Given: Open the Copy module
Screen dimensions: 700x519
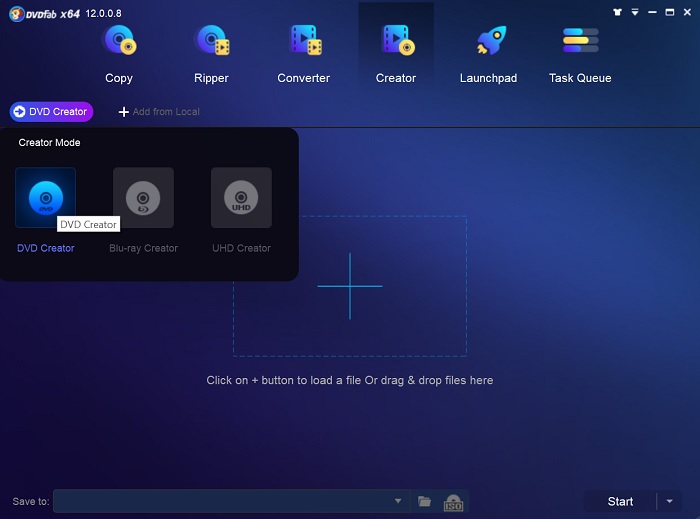Looking at the screenshot, I should click(119, 54).
